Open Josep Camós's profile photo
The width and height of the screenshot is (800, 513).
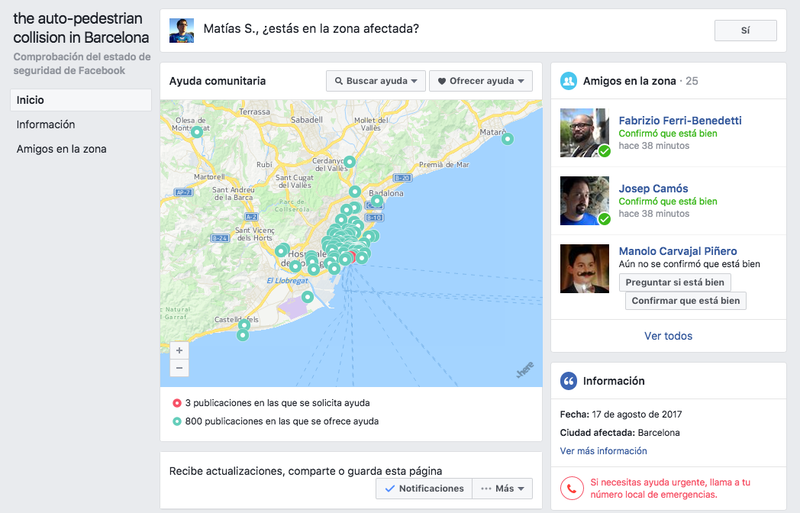[584, 201]
